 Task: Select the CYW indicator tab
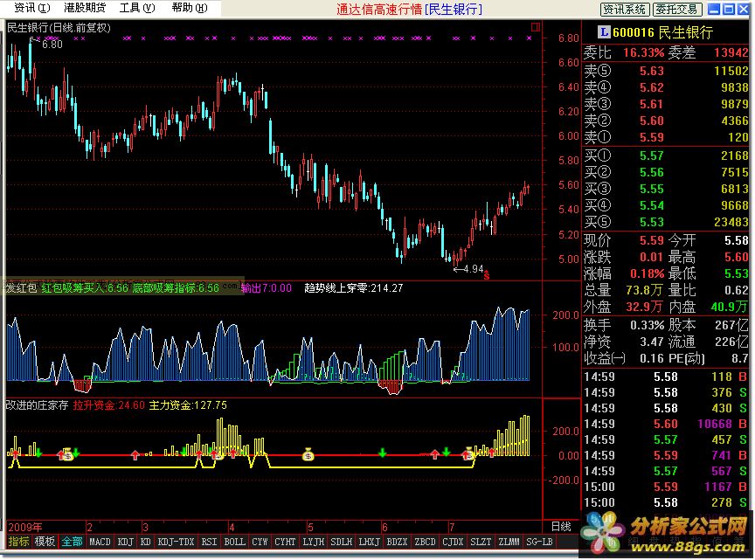pyautogui.click(x=260, y=542)
